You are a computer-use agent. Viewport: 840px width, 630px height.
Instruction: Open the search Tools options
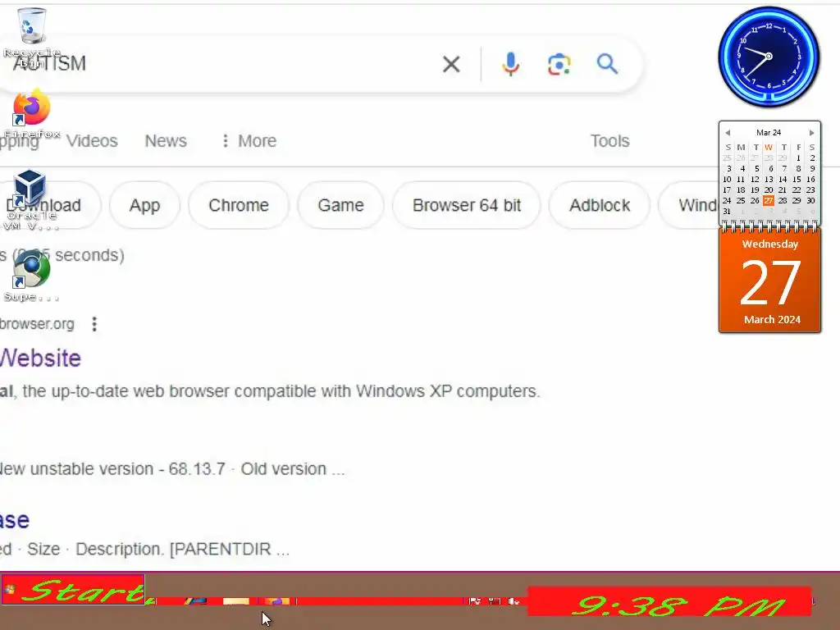tap(609, 141)
